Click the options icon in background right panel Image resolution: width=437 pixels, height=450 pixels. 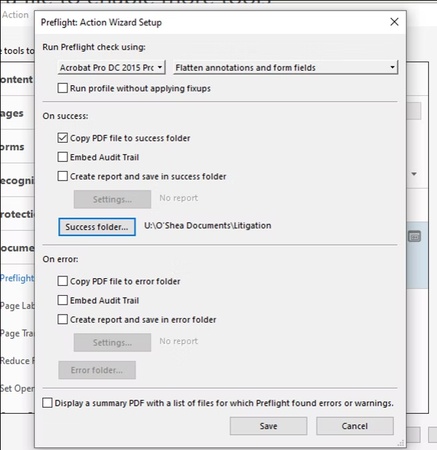coord(414,237)
